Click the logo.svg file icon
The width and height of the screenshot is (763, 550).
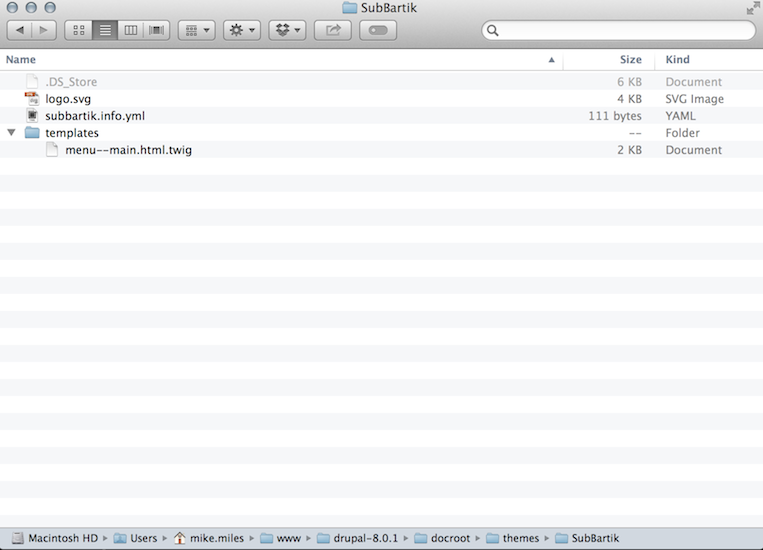pos(32,99)
